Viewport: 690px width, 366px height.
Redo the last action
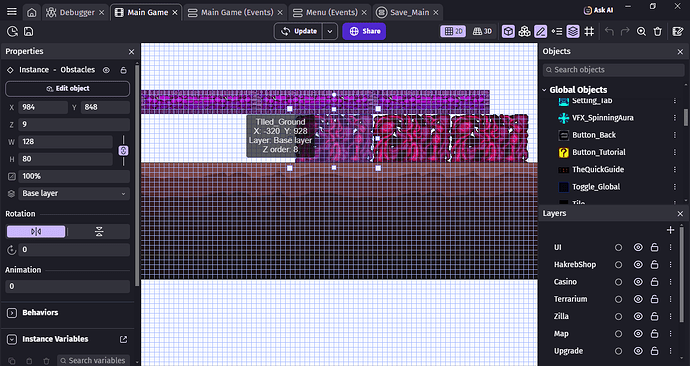625,31
